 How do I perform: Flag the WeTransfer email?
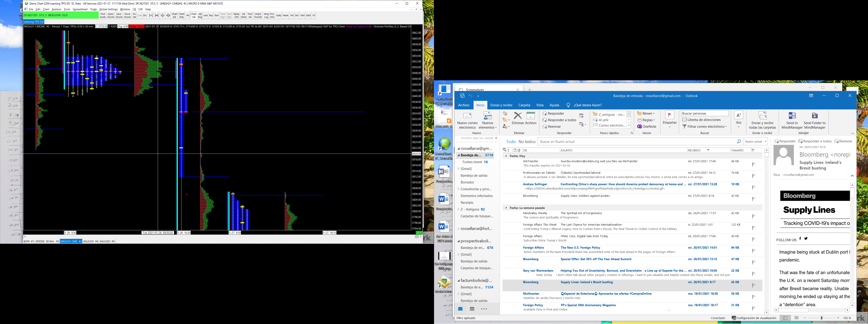[x=754, y=164]
